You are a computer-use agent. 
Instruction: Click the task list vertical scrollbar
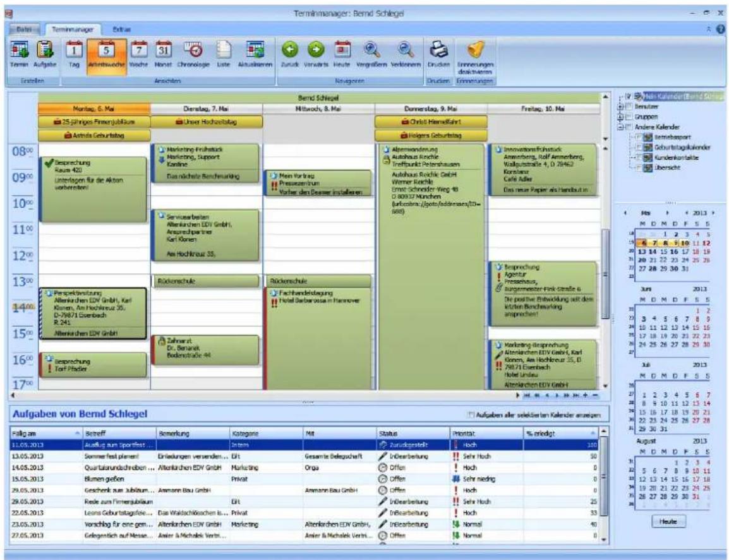click(x=603, y=484)
